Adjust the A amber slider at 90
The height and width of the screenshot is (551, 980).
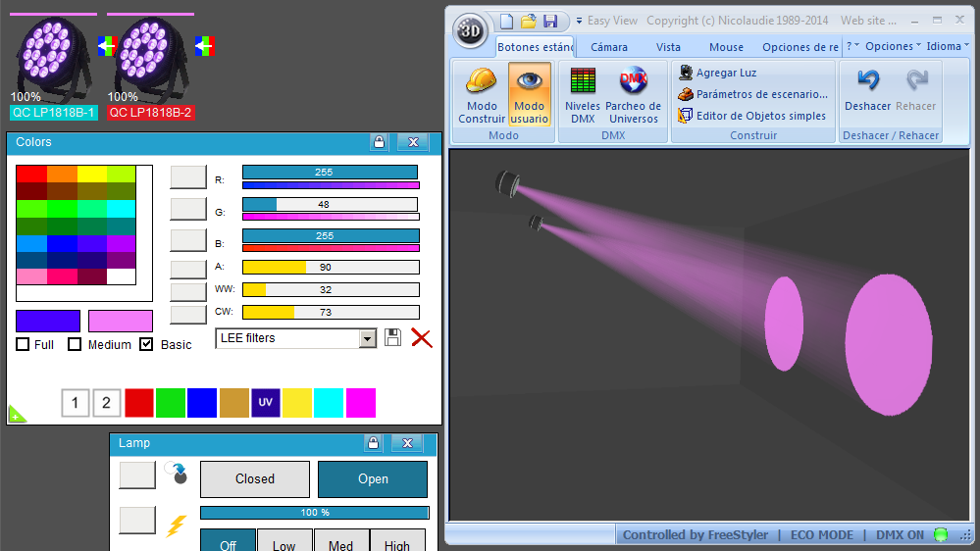[x=331, y=268]
